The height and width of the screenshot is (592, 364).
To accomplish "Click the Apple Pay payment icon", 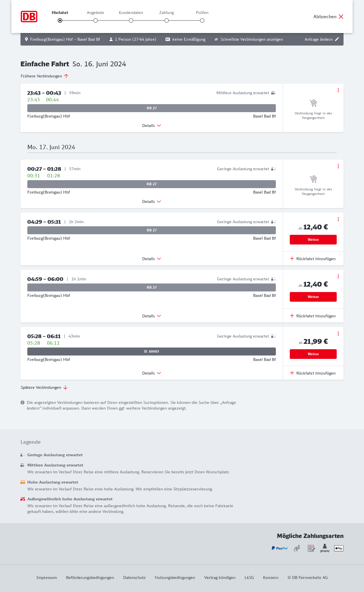I will coord(339,548).
